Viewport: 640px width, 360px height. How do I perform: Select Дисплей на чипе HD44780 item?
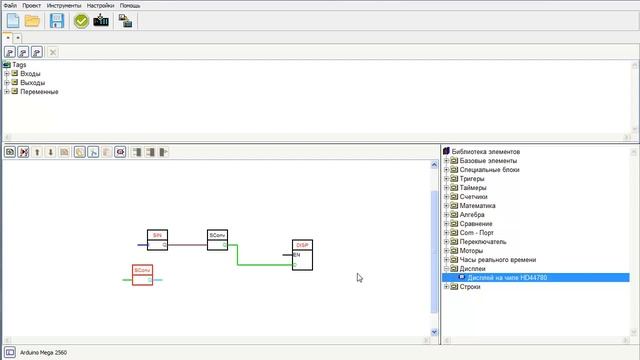coord(507,278)
